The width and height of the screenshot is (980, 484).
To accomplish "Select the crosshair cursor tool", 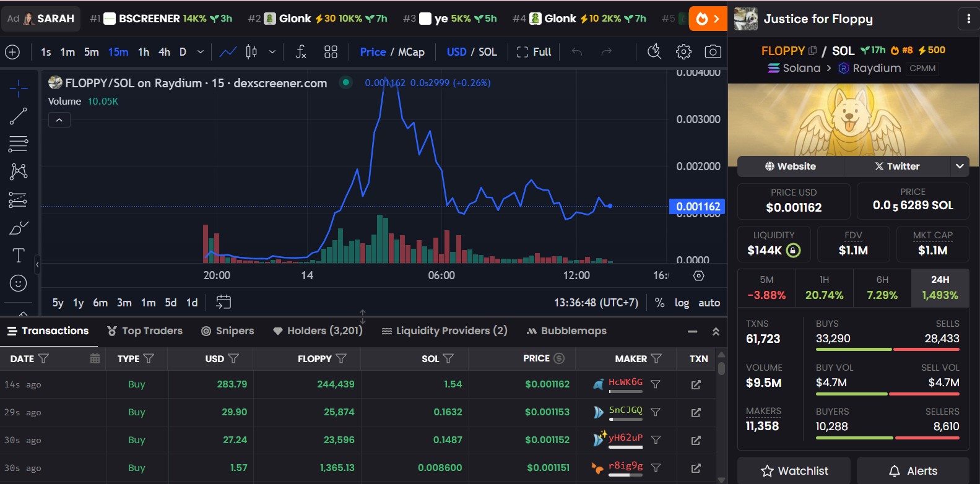I will (x=19, y=89).
